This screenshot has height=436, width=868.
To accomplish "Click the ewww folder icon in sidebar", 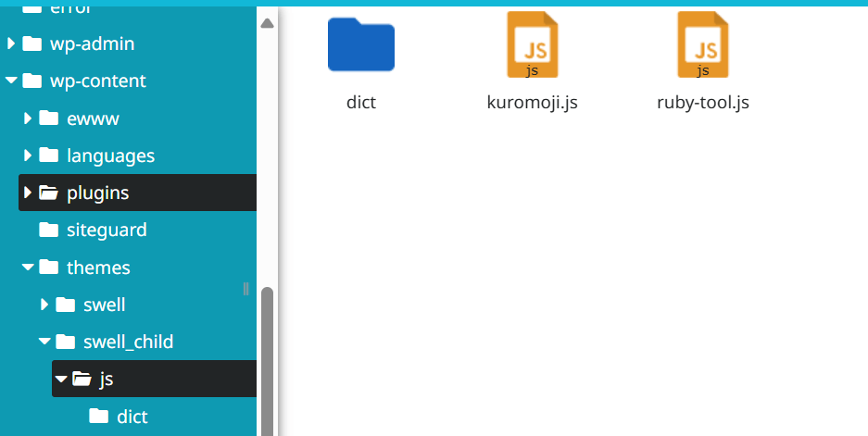I will (x=49, y=118).
